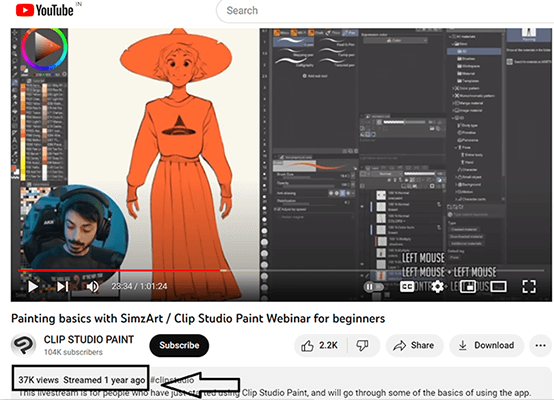
Task: Click the YouTube logo to go home
Action: tap(45, 10)
